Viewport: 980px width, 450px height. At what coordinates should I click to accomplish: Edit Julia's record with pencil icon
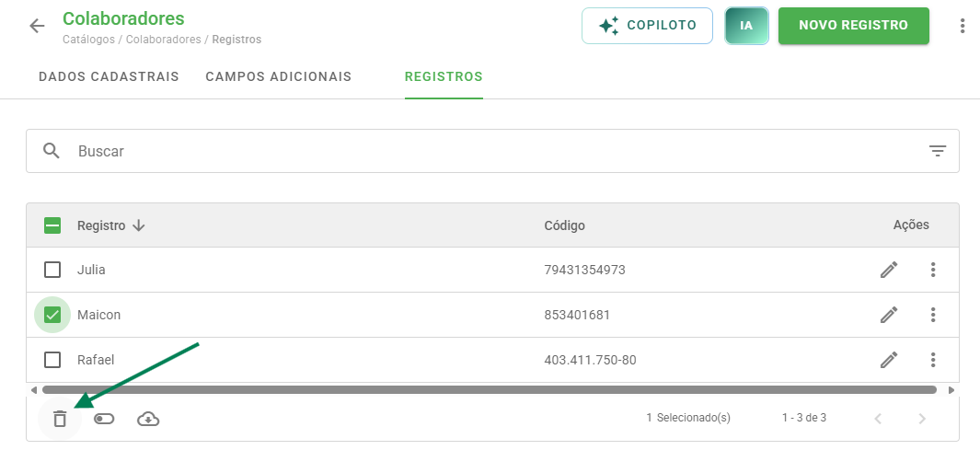889,270
